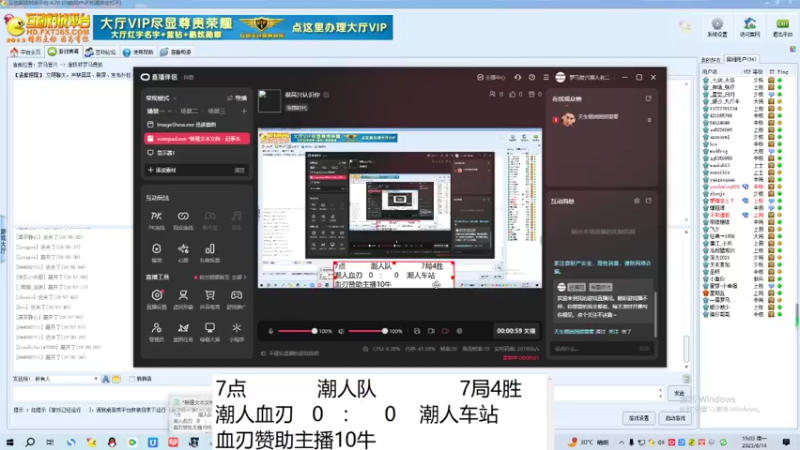Open 主播中心 in the companion title bar
The image size is (800, 450).
point(491,77)
